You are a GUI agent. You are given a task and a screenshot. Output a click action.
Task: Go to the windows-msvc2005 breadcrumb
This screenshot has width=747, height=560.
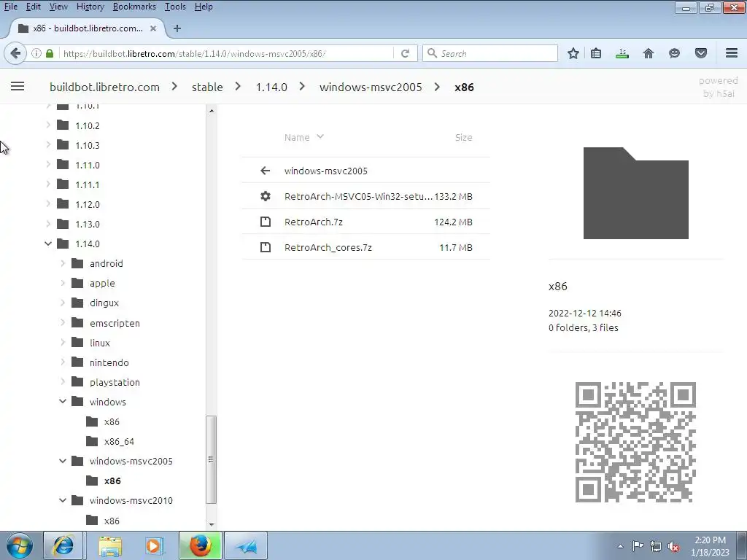[371, 87]
